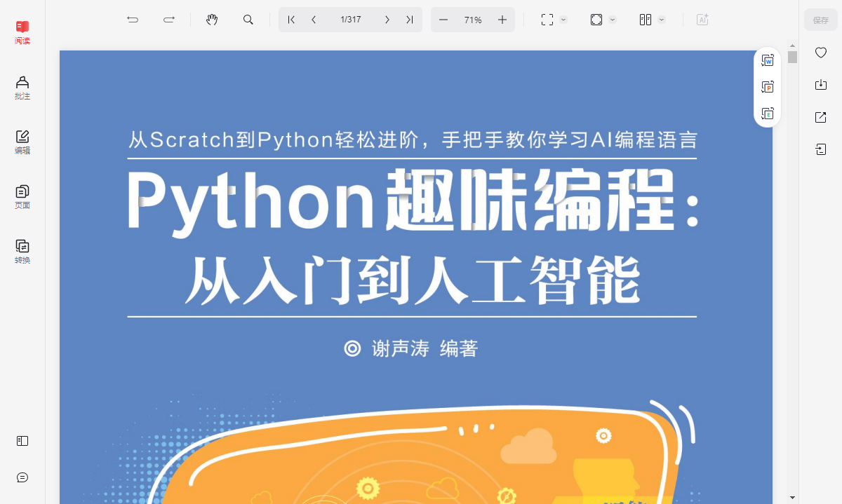
Task: Convert PDF to Excel floating icon
Action: coord(768,113)
